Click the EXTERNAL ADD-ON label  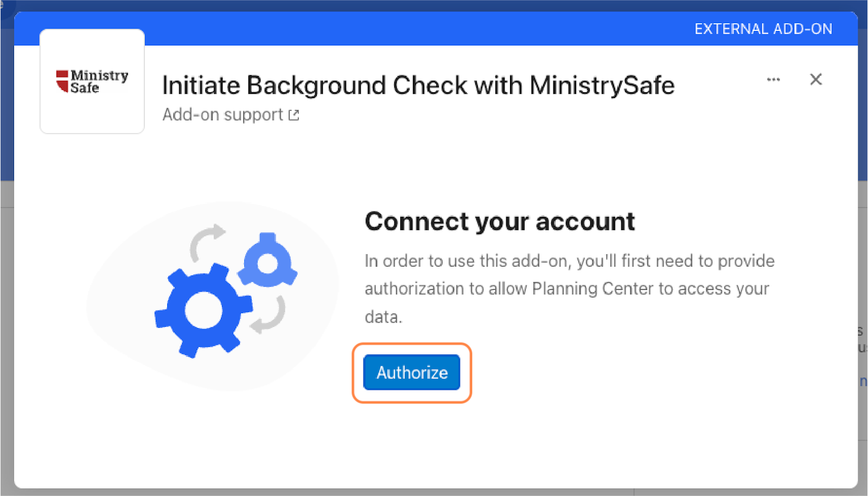point(763,29)
